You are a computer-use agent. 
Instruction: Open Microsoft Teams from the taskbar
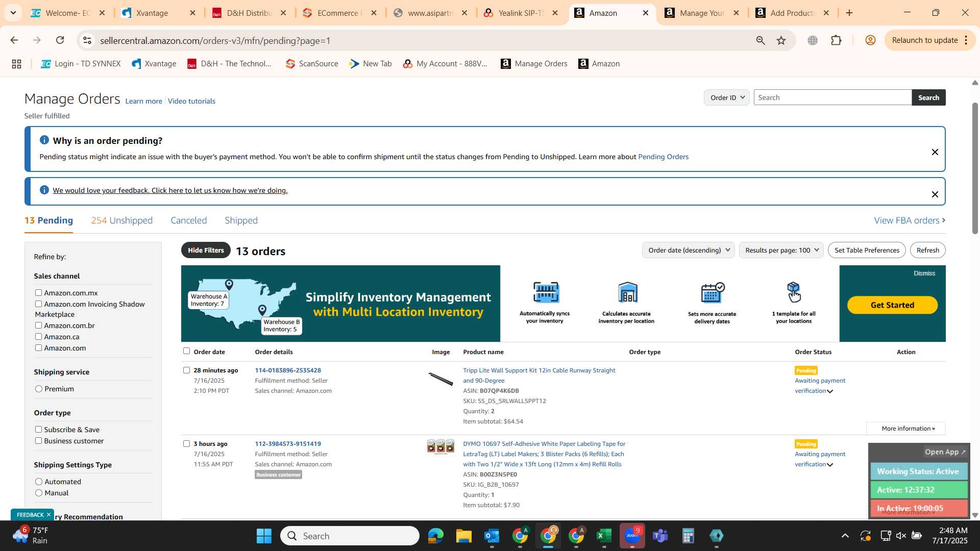660,536
